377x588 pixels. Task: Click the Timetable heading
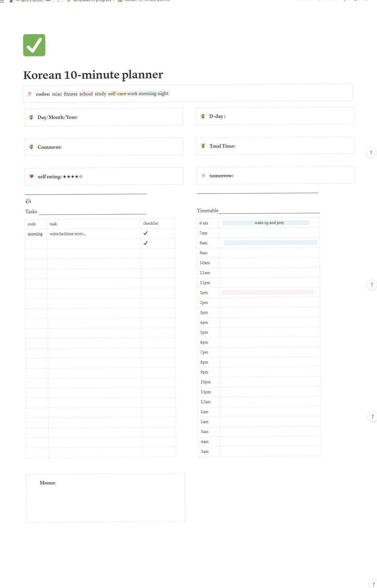(x=208, y=211)
